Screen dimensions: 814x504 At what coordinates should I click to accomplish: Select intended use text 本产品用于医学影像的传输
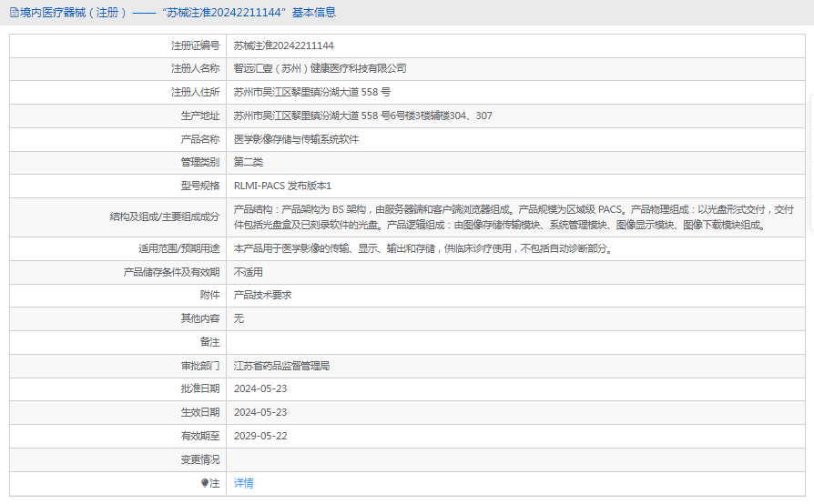point(423,249)
